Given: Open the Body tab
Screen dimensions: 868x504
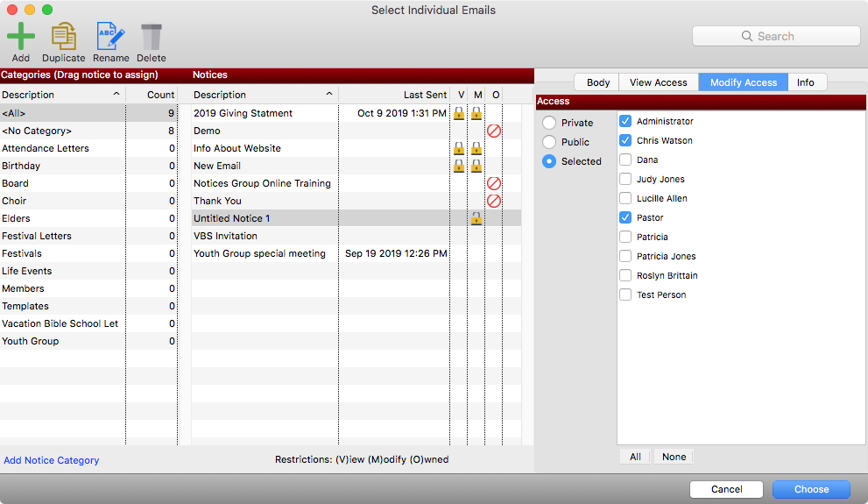Looking at the screenshot, I should click(x=598, y=82).
